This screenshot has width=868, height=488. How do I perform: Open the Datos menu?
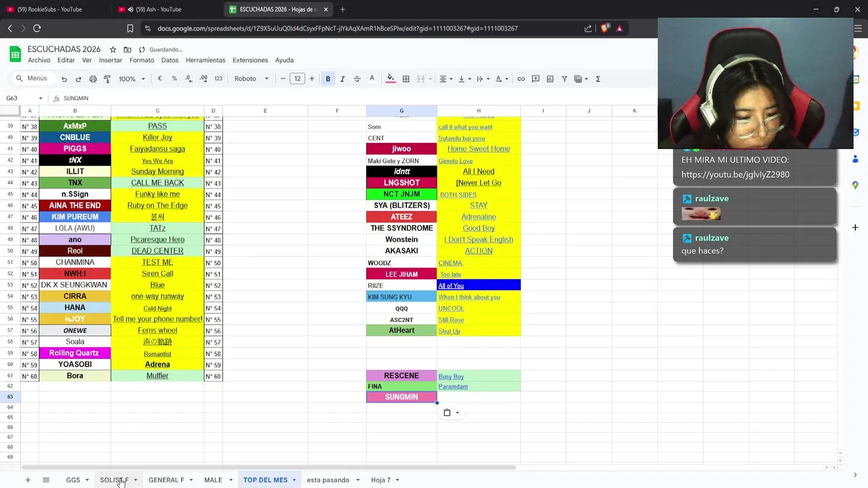click(x=170, y=60)
